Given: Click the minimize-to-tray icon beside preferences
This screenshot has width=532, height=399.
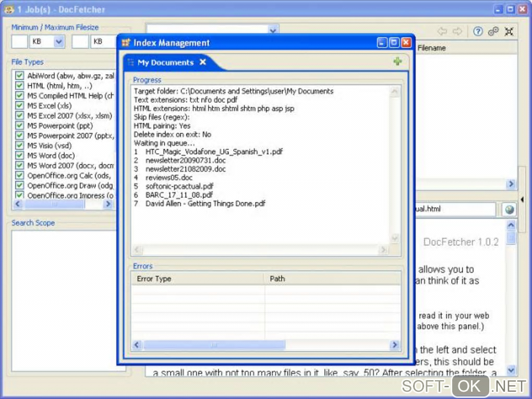Looking at the screenshot, I should pyautogui.click(x=509, y=31).
